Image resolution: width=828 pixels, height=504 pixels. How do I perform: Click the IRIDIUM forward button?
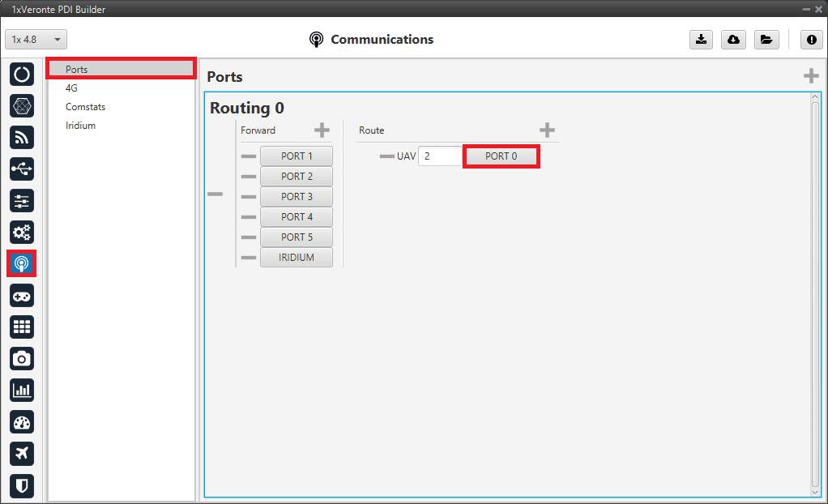pyautogui.click(x=296, y=258)
